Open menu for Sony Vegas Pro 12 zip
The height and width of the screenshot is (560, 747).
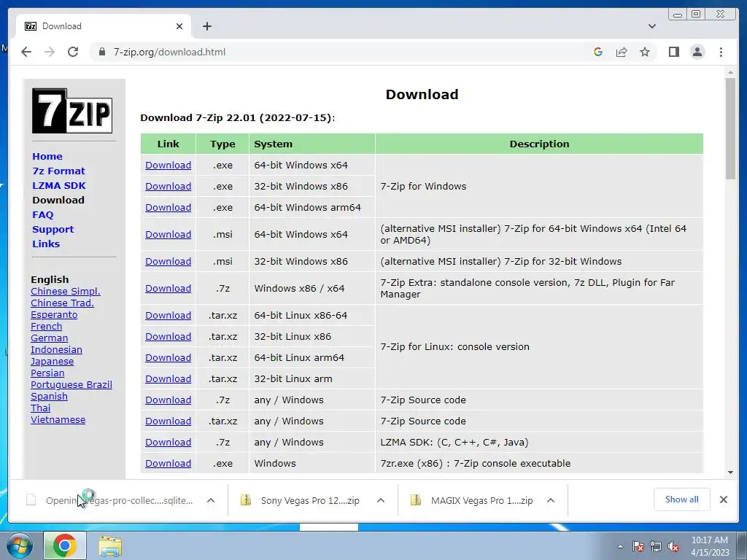coord(381,500)
